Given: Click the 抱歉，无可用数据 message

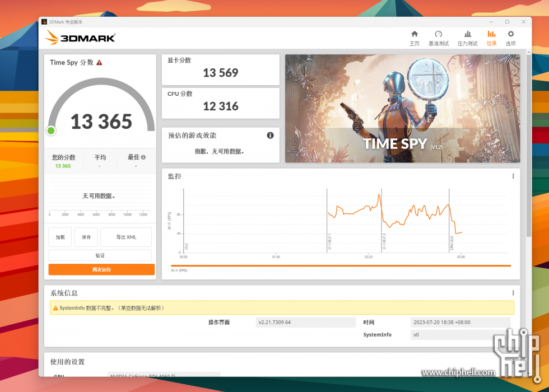Looking at the screenshot, I should click(220, 151).
